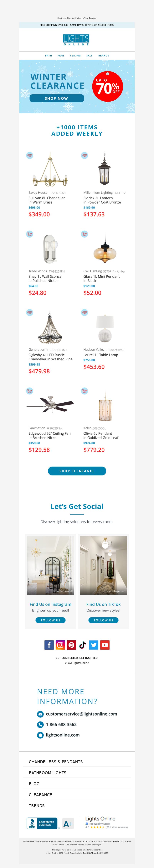
Task: Open the BATH navigation item
Action: pyautogui.click(x=49, y=56)
